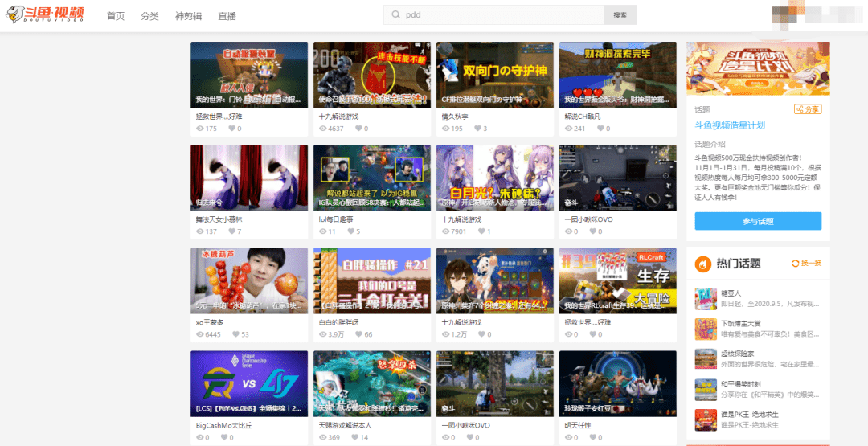Click eye views icon under 白白的胖胖呀 video
Viewport: 868px width, 446px height.
click(324, 334)
